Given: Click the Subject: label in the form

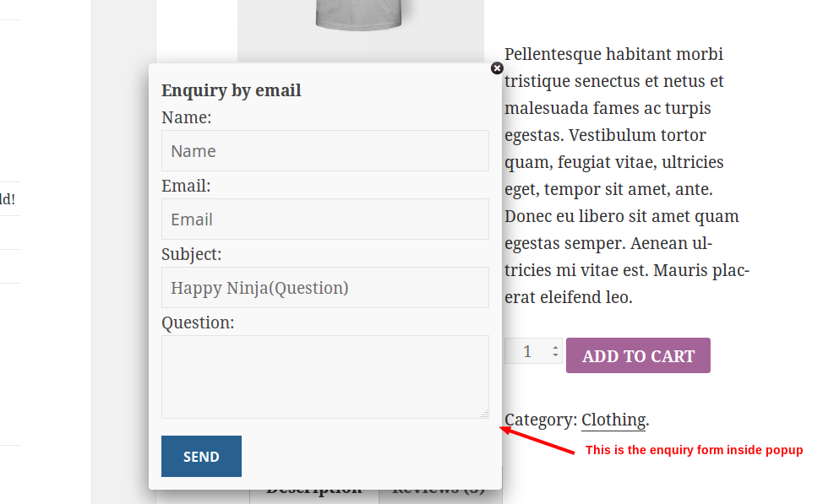Looking at the screenshot, I should coord(191,254).
